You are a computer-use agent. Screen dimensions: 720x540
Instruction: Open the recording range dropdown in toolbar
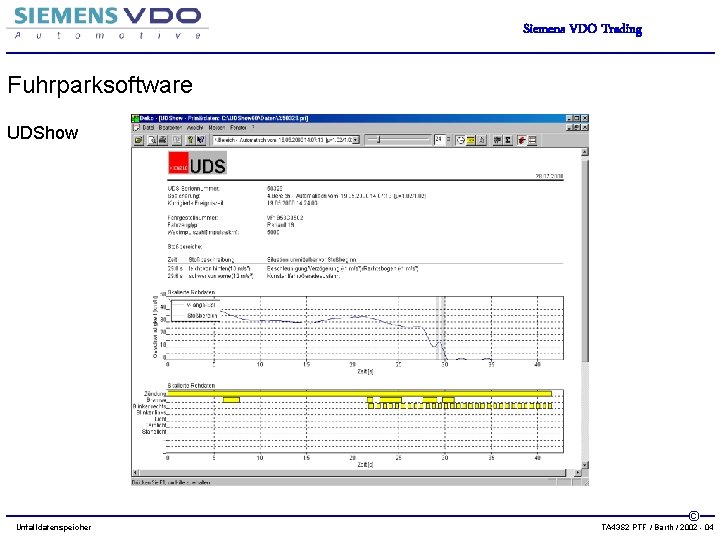tap(356, 140)
